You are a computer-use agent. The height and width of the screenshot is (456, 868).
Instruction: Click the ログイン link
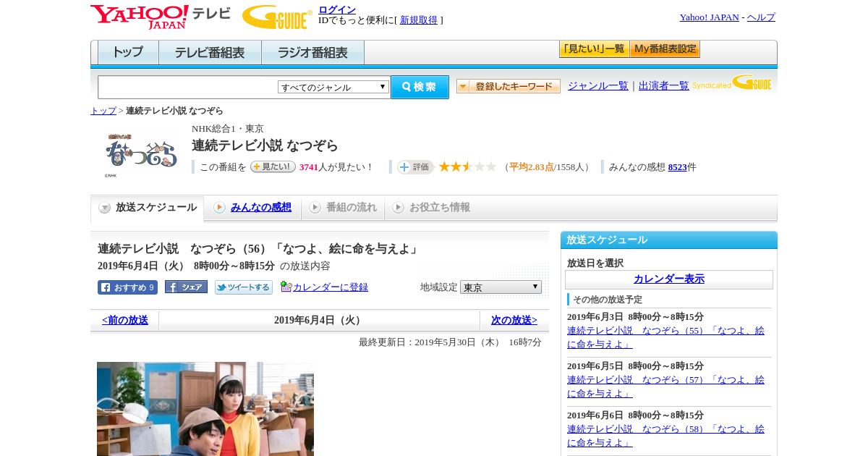tap(337, 9)
